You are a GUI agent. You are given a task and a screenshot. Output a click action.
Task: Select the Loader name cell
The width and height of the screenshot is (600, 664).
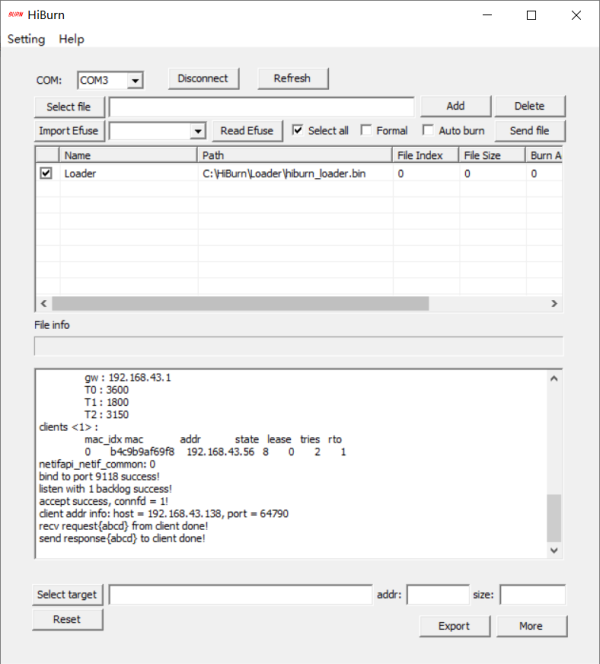129,174
